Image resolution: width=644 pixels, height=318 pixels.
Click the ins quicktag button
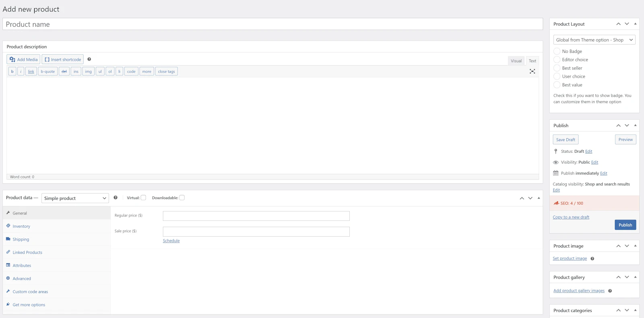coord(76,71)
